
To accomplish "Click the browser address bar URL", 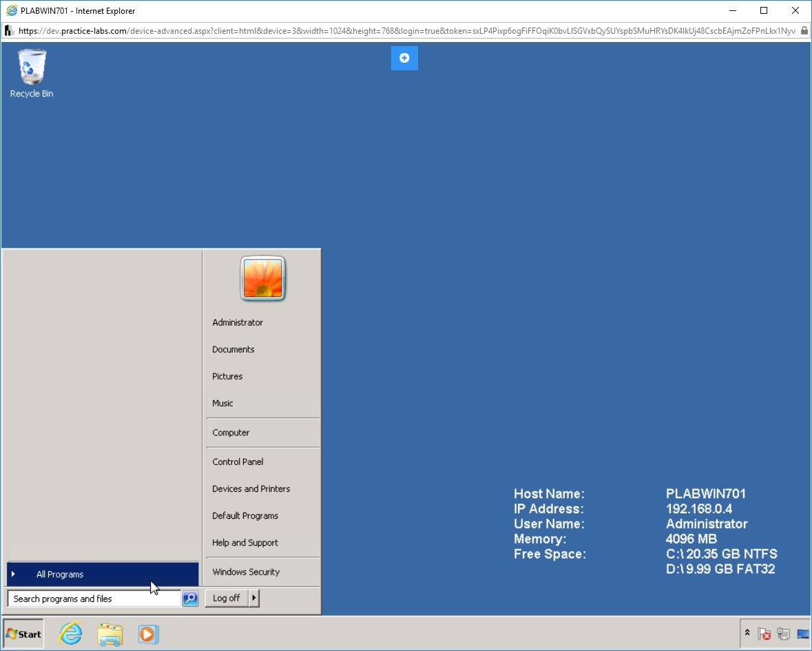I will coord(407,31).
